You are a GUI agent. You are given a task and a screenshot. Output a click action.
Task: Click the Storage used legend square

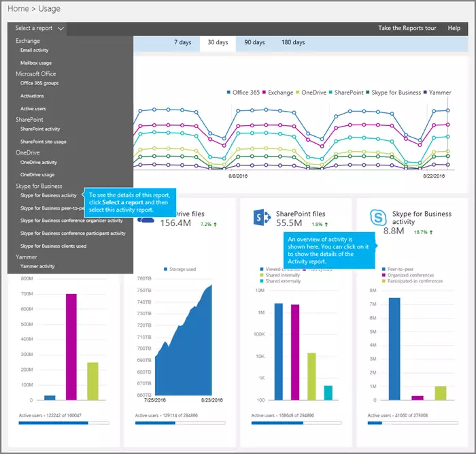[165, 270]
